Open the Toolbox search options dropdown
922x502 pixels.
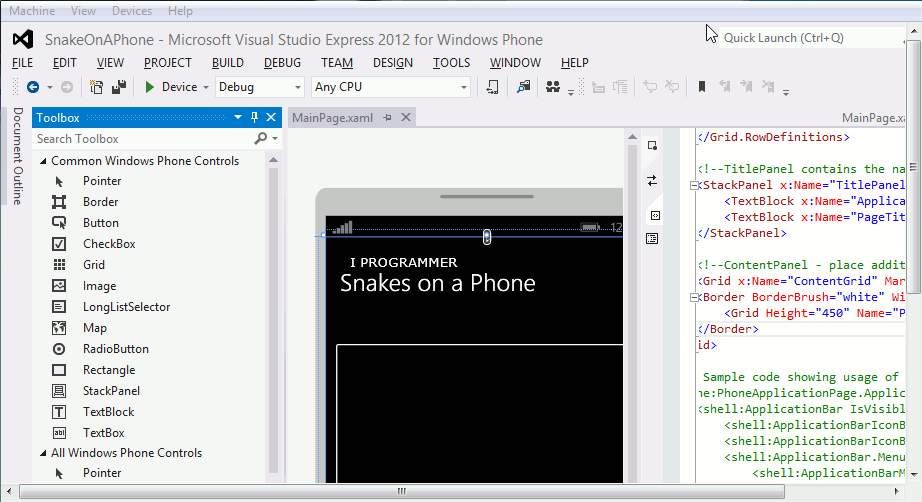point(275,139)
